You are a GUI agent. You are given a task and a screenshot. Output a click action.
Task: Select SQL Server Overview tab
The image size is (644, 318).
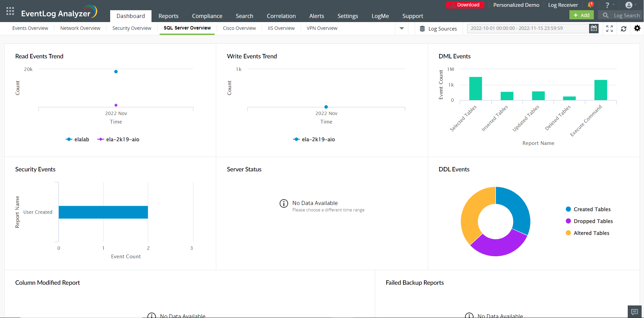click(187, 28)
